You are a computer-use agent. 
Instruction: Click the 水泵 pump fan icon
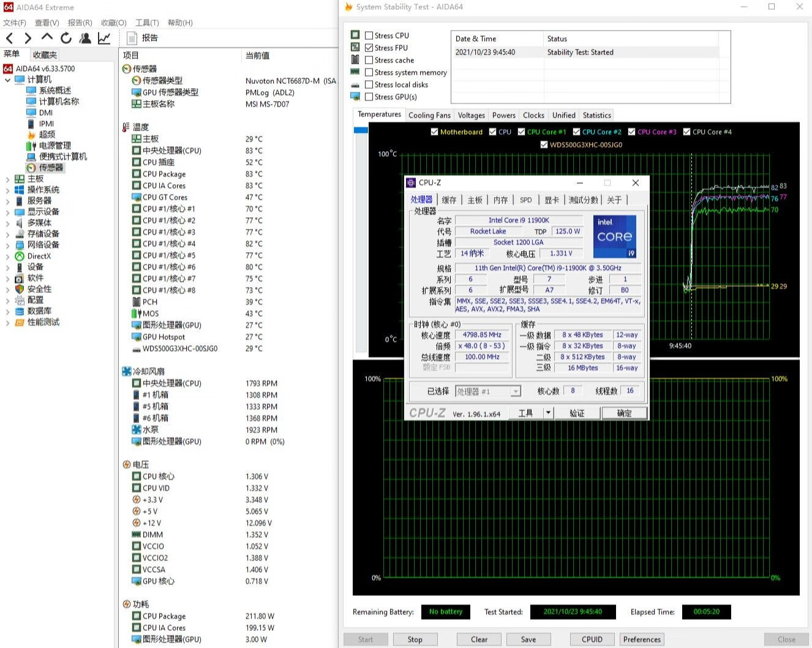click(x=137, y=430)
